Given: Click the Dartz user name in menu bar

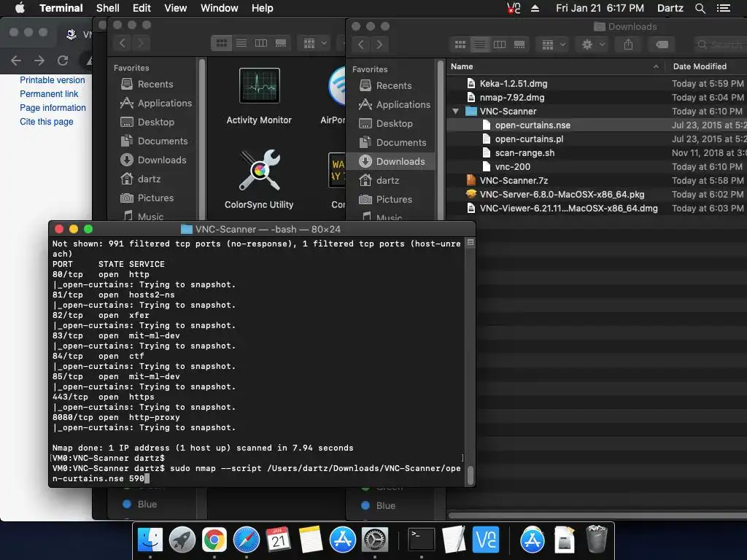Looking at the screenshot, I should pyautogui.click(x=670, y=8).
